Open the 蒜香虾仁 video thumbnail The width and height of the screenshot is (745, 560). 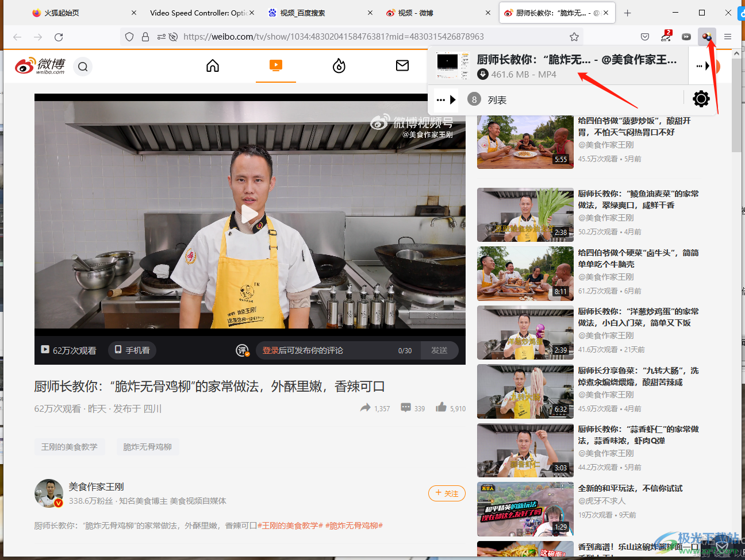(x=525, y=450)
